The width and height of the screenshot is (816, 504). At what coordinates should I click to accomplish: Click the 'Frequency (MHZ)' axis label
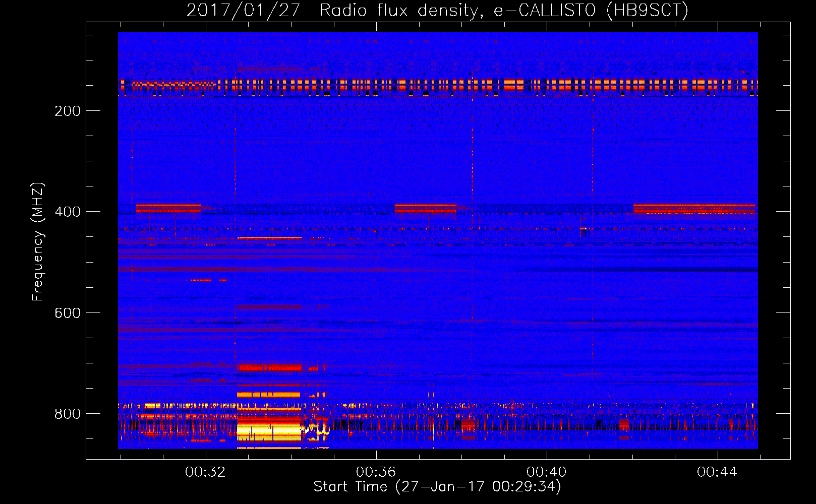coord(38,241)
